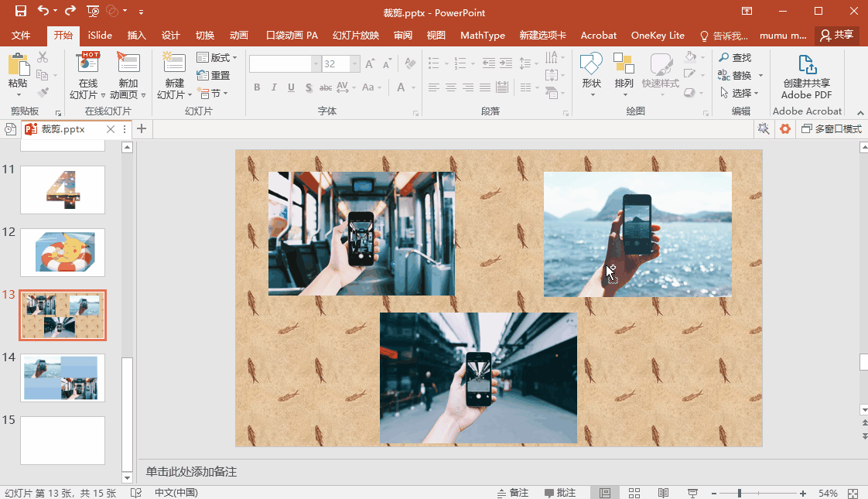The height and width of the screenshot is (499, 868).
Task: Open the iSlide ribbon tab
Action: tap(100, 36)
